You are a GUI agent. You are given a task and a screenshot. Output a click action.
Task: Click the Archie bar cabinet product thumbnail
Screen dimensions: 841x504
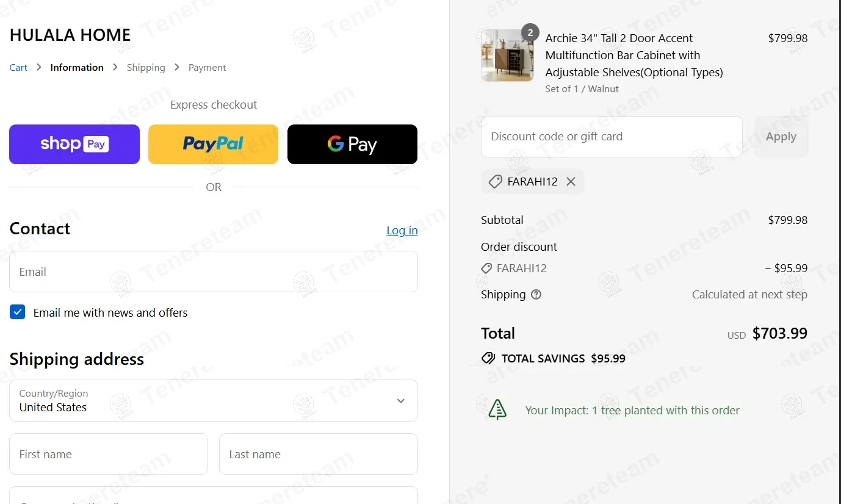click(507, 56)
